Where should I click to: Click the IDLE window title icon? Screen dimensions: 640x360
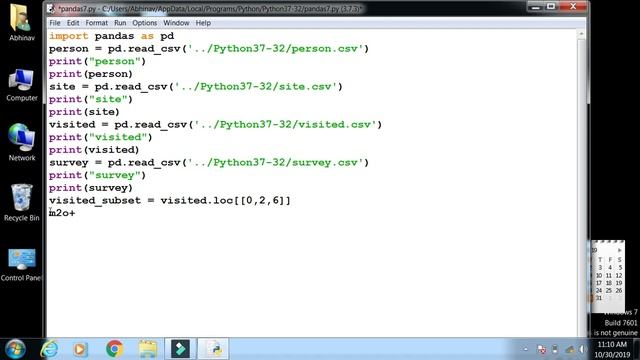pyautogui.click(x=51, y=8)
